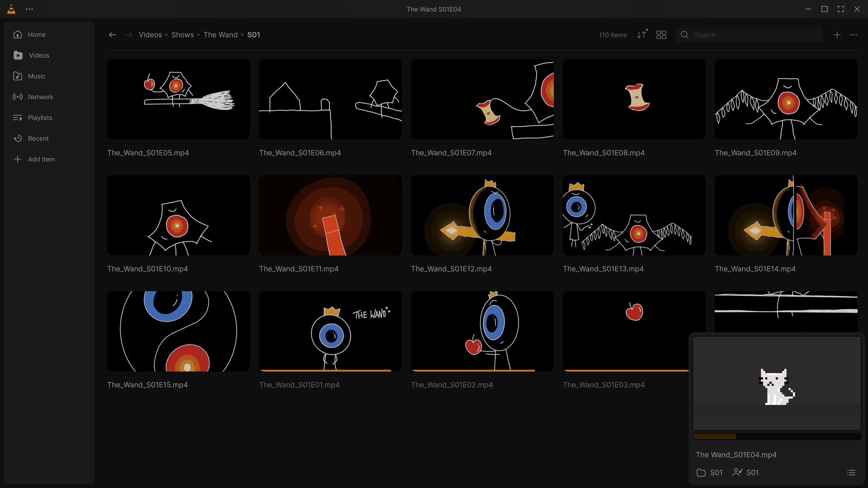
Task: Navigate back with the left arrow
Action: [113, 35]
